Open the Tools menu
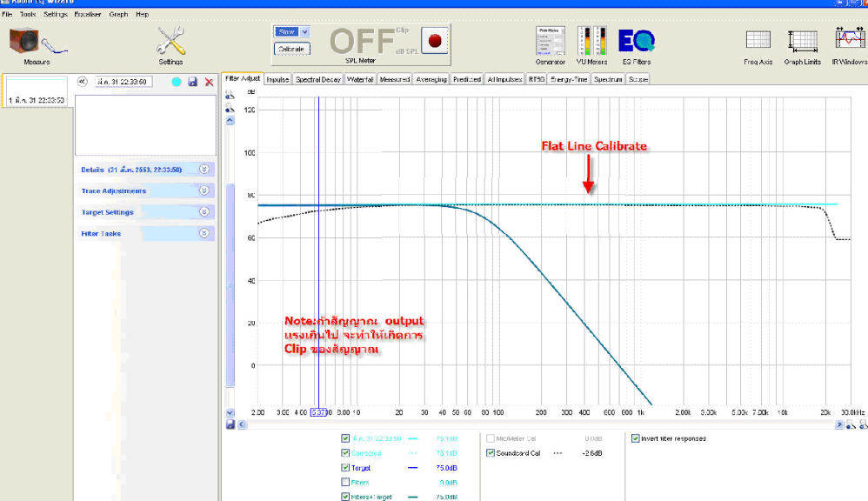Screen dimensions: 868x501 click(28, 15)
